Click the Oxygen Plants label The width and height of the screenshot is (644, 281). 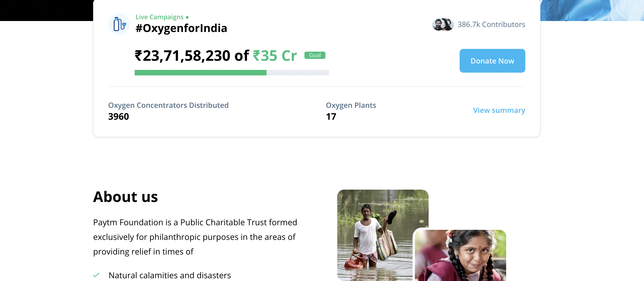pos(351,105)
